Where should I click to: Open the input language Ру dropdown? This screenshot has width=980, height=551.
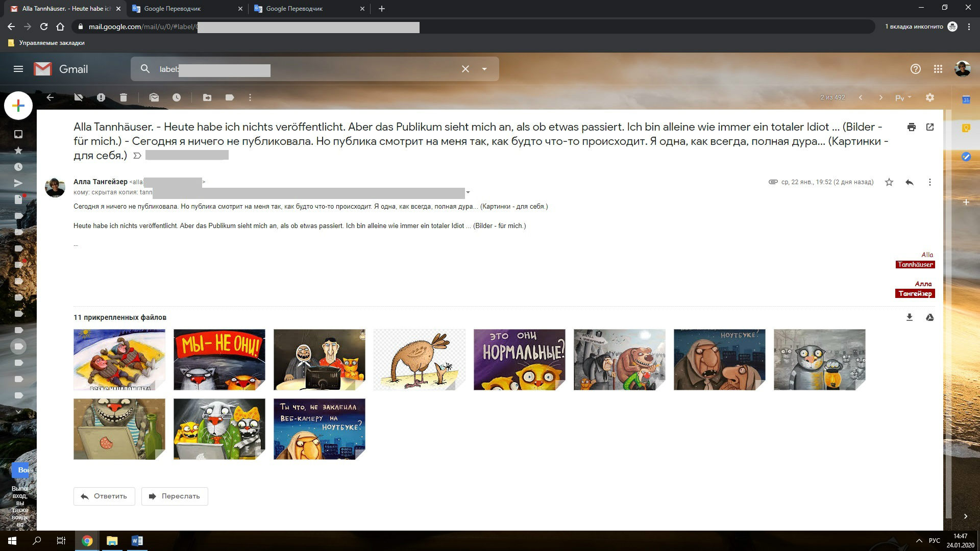[903, 97]
